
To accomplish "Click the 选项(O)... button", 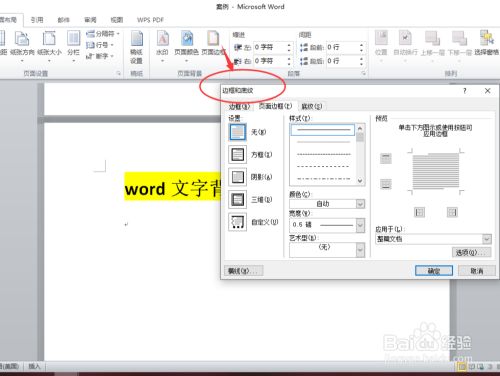I will pyautogui.click(x=471, y=252).
